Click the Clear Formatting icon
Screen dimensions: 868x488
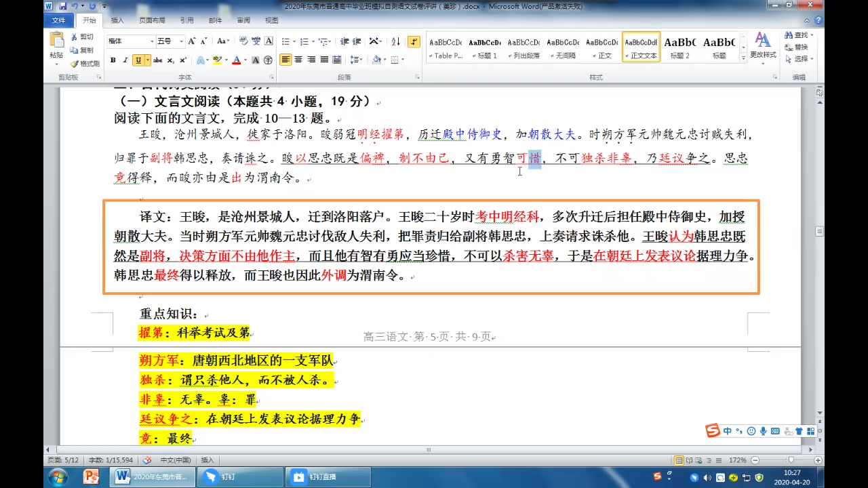coord(244,41)
